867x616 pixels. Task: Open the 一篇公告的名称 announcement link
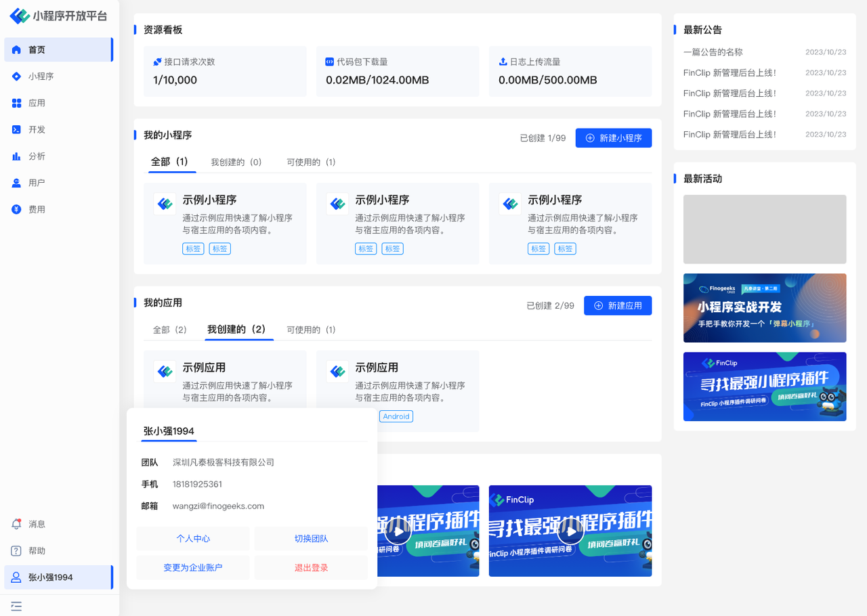tap(713, 52)
